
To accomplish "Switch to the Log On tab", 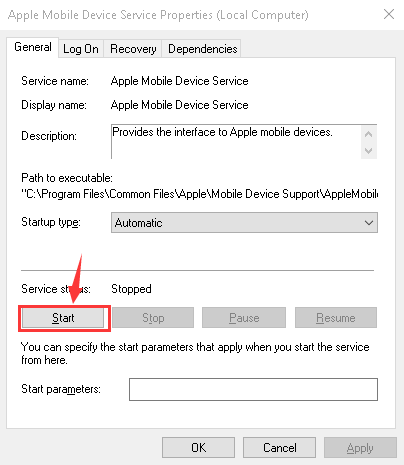I will click(81, 49).
